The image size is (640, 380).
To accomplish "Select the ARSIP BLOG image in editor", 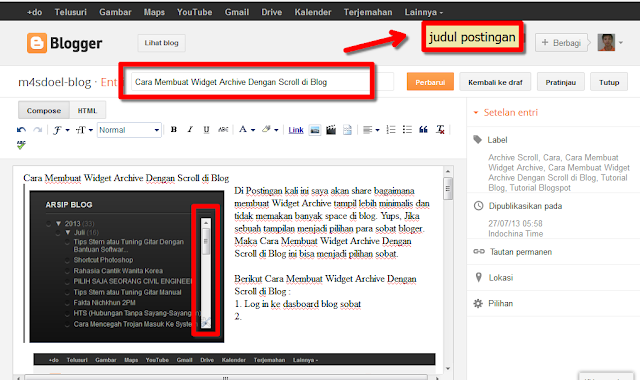I will point(127,267).
